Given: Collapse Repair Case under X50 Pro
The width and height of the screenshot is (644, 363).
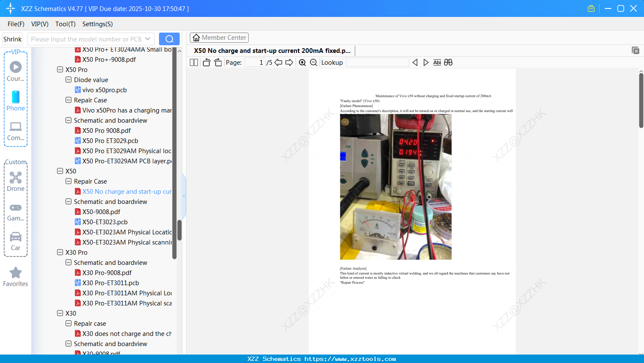Looking at the screenshot, I should (69, 100).
